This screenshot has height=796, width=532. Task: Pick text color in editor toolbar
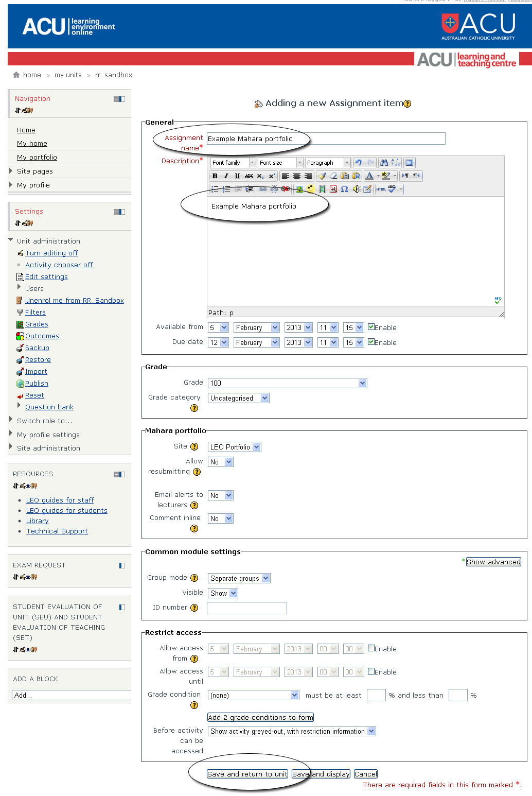[x=369, y=176]
